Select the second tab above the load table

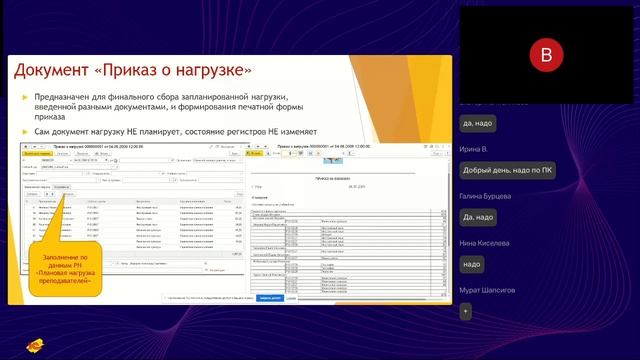62,187
